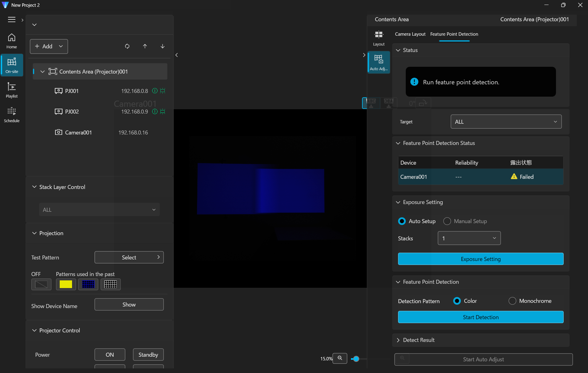
Task: Select the yellow test pattern swatch
Action: (66, 284)
